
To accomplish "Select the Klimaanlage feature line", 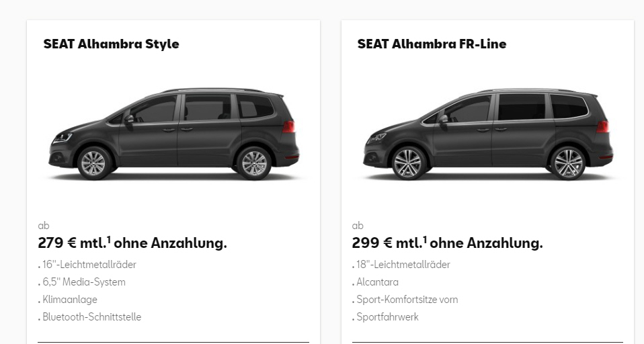I will point(69,300).
